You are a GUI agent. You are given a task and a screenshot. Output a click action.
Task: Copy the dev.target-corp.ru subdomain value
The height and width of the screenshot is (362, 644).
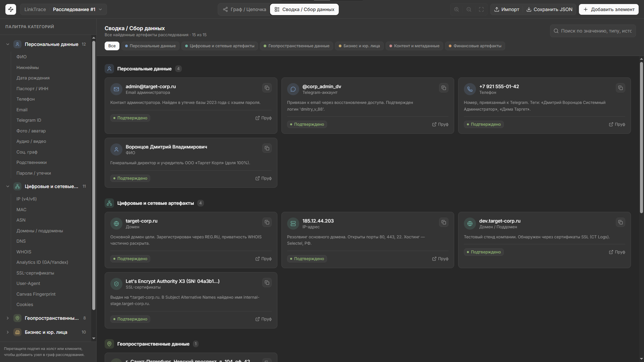pos(621,222)
